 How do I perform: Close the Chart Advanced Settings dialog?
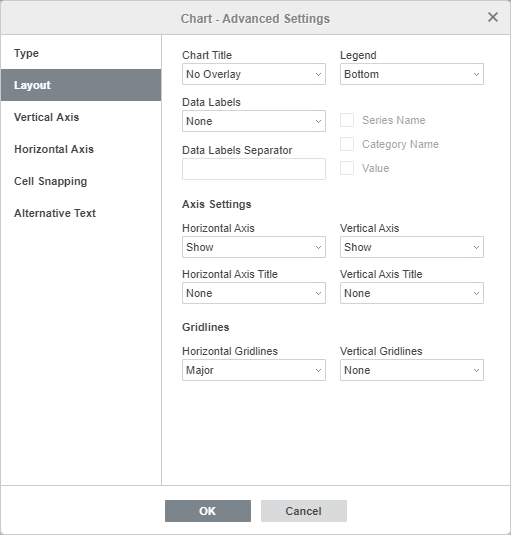click(493, 17)
